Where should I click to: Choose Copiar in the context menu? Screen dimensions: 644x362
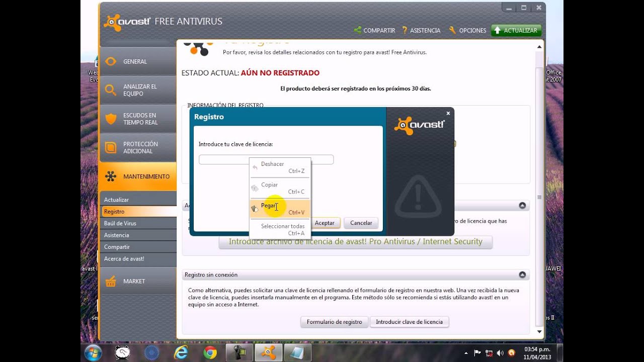tap(280, 188)
